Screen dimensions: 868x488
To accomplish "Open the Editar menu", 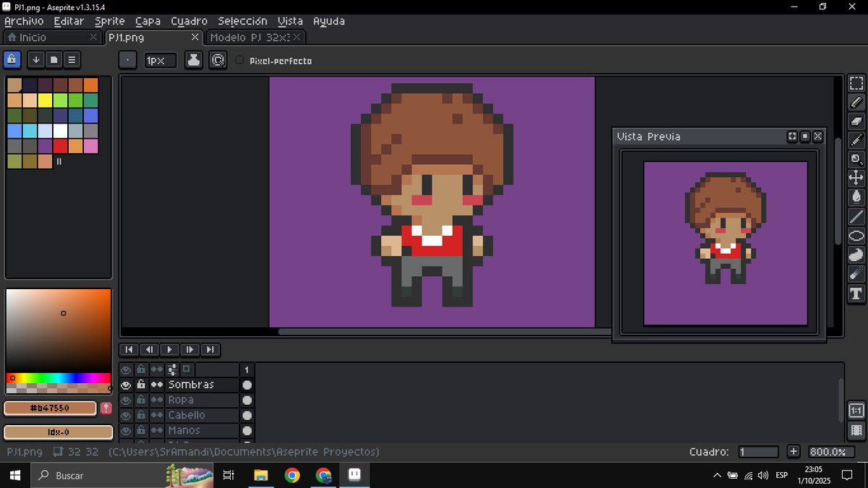I will [69, 21].
